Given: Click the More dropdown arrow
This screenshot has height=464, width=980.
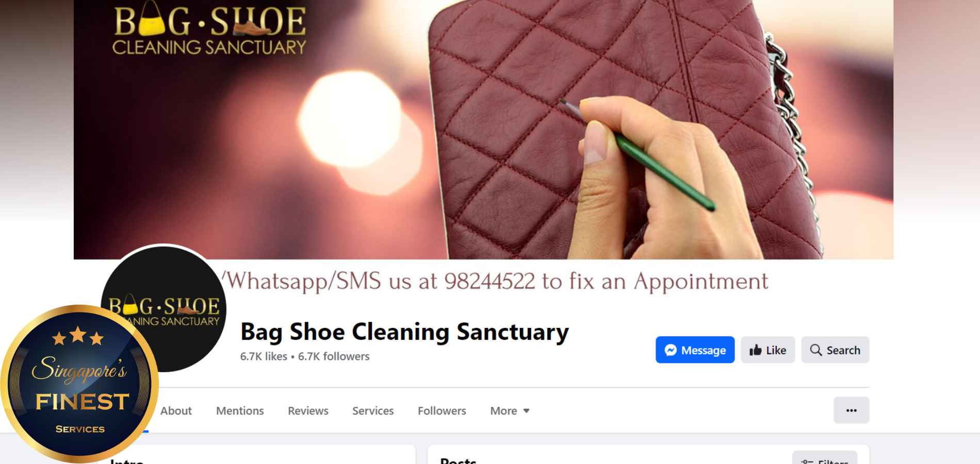Looking at the screenshot, I should point(527,411).
